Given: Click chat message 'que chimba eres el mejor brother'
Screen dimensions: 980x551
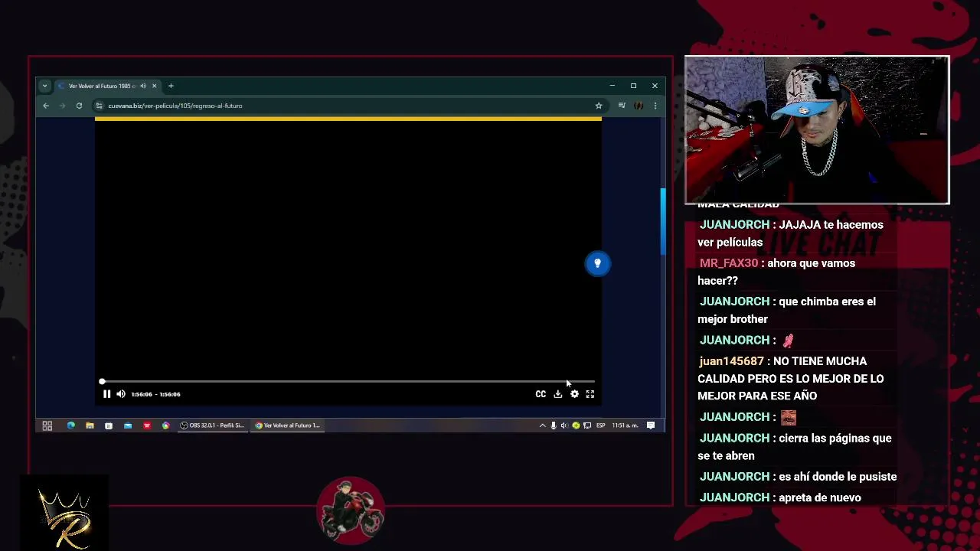Looking at the screenshot, I should [x=786, y=310].
